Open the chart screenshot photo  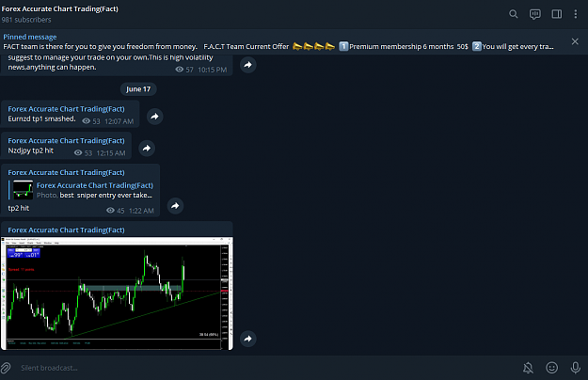[x=117, y=293]
